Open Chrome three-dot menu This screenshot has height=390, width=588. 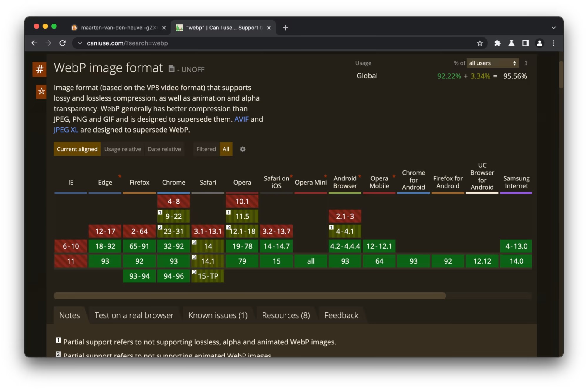554,43
